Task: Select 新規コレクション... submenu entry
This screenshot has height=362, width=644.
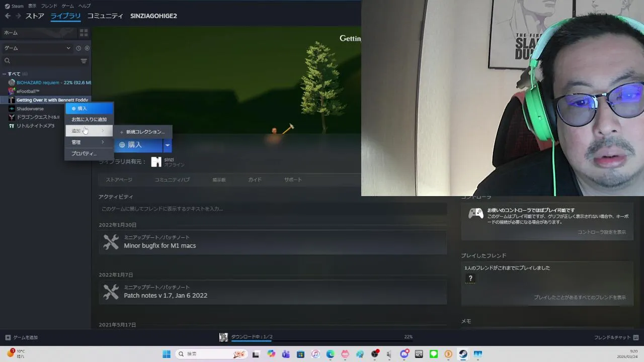Action: click(x=143, y=132)
